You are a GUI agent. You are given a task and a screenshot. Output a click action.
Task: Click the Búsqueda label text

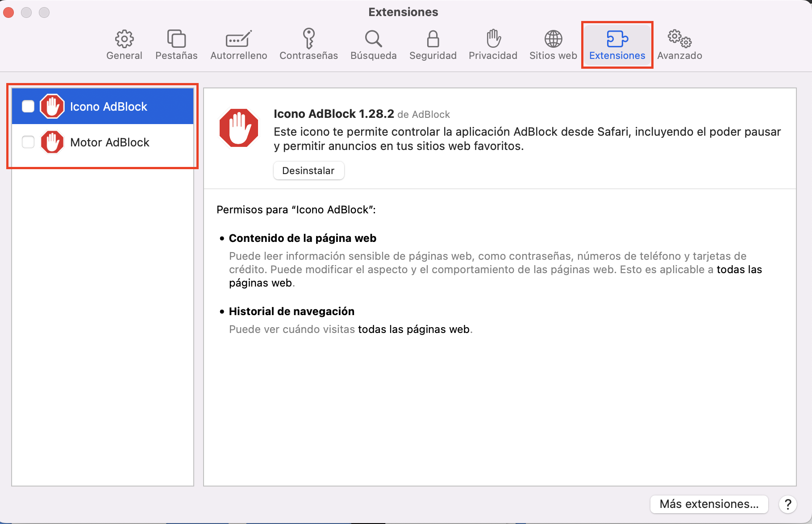point(374,55)
